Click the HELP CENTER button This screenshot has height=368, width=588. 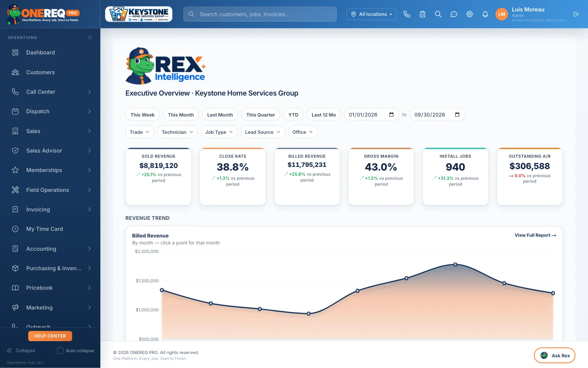point(50,336)
